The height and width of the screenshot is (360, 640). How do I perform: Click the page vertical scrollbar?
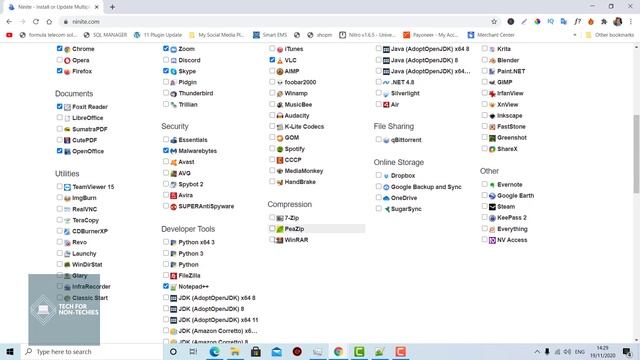[x=636, y=155]
